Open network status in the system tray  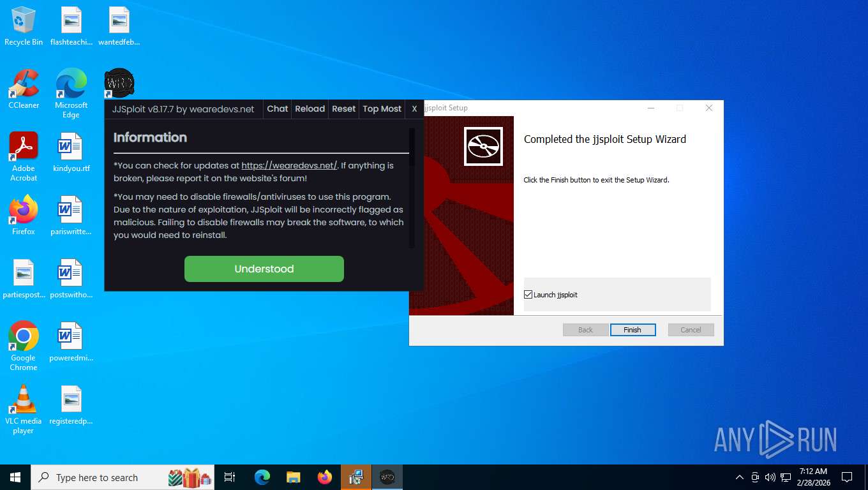(786, 477)
